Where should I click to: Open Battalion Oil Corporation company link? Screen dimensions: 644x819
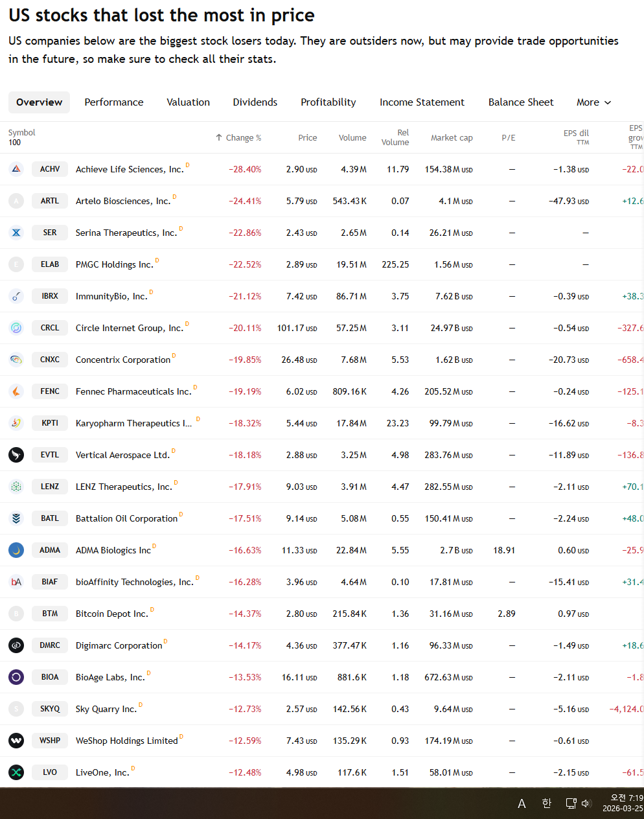[x=126, y=518]
